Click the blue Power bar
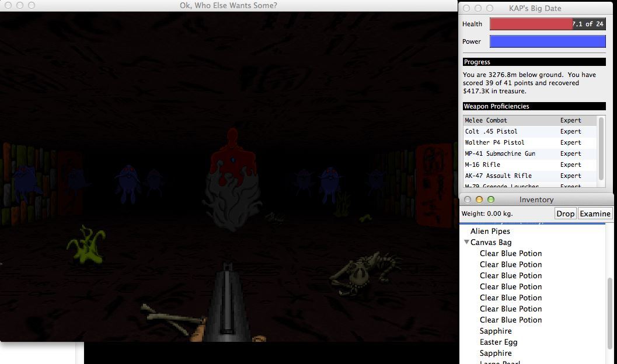The width and height of the screenshot is (617, 364). click(548, 41)
